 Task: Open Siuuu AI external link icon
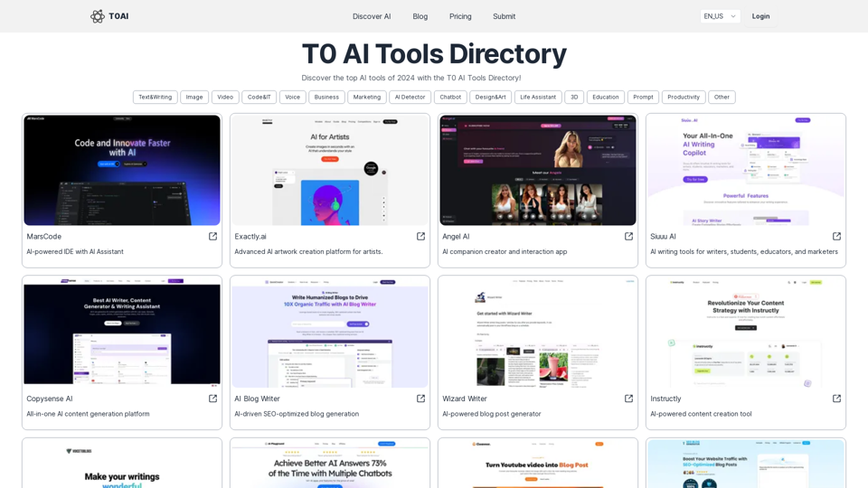836,236
